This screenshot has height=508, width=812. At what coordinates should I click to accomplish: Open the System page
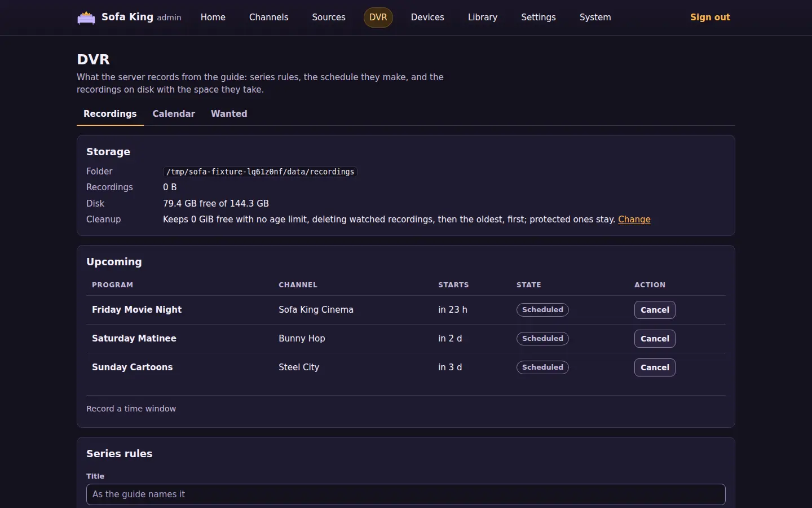595,17
